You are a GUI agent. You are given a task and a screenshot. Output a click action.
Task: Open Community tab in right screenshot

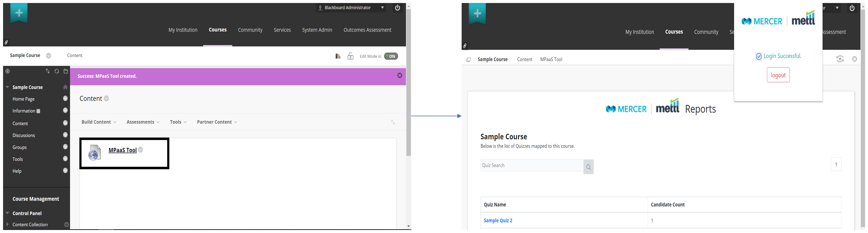click(706, 32)
